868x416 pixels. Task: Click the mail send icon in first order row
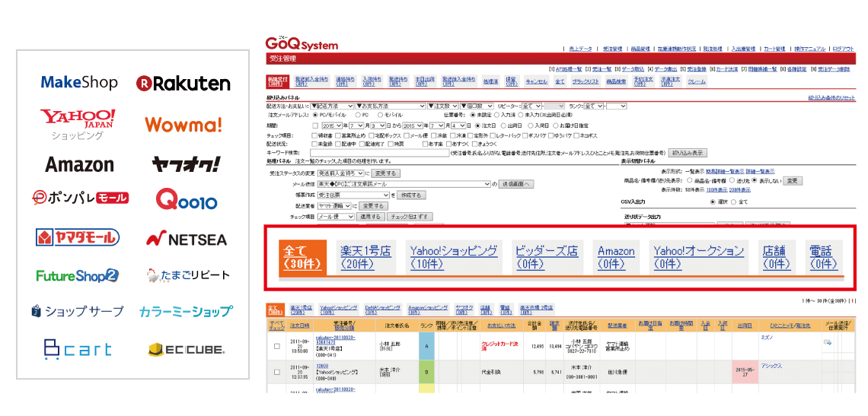828,342
